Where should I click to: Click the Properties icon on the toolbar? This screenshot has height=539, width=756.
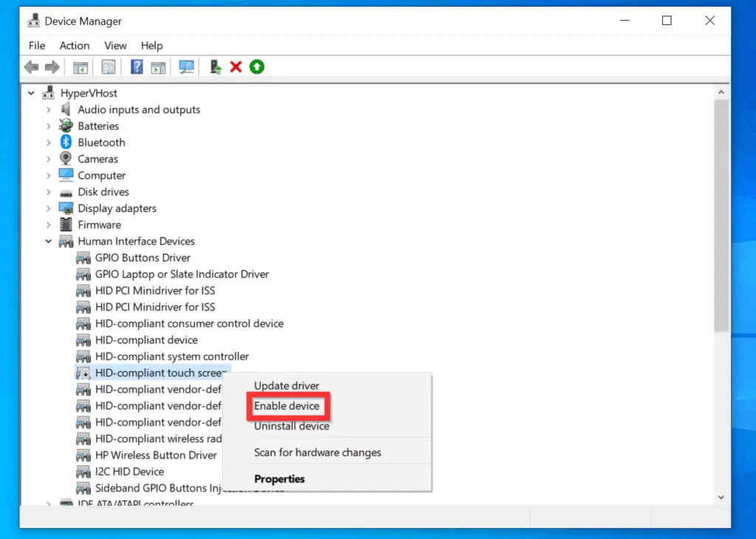[108, 66]
